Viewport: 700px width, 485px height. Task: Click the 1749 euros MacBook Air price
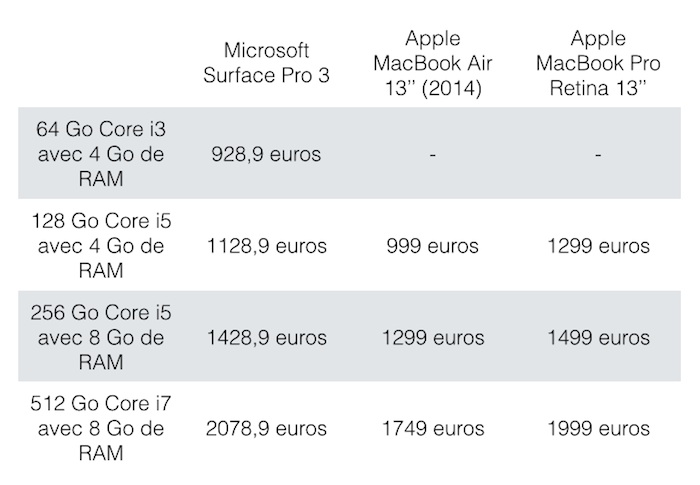coord(430,429)
